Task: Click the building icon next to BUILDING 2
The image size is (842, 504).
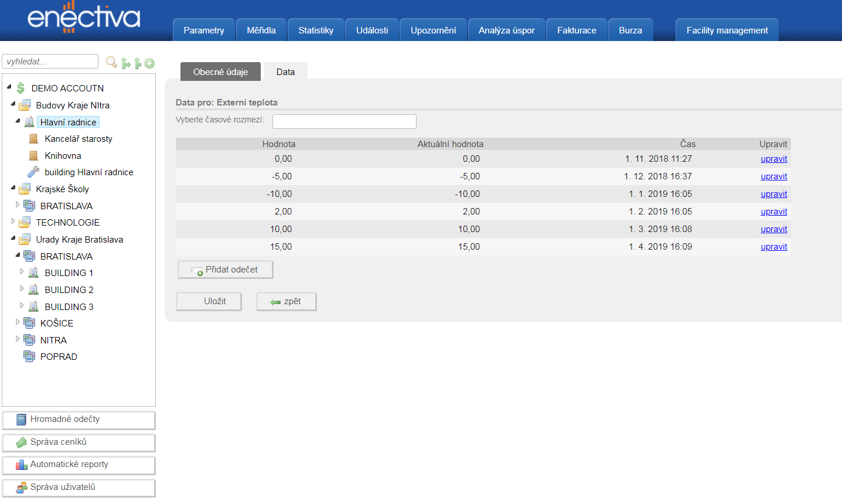Action: 34,290
